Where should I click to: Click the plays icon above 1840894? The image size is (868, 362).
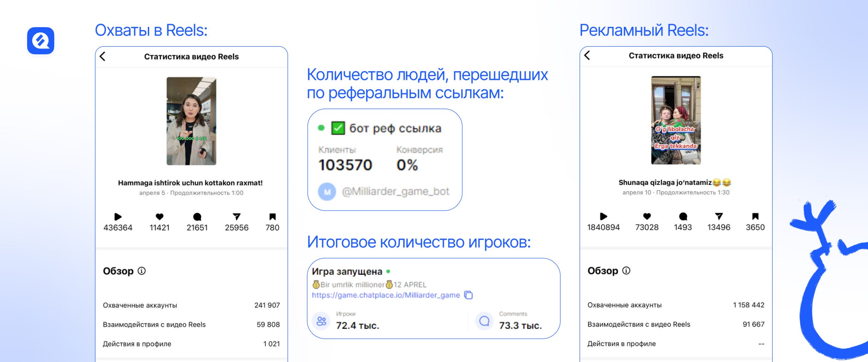[x=604, y=216]
